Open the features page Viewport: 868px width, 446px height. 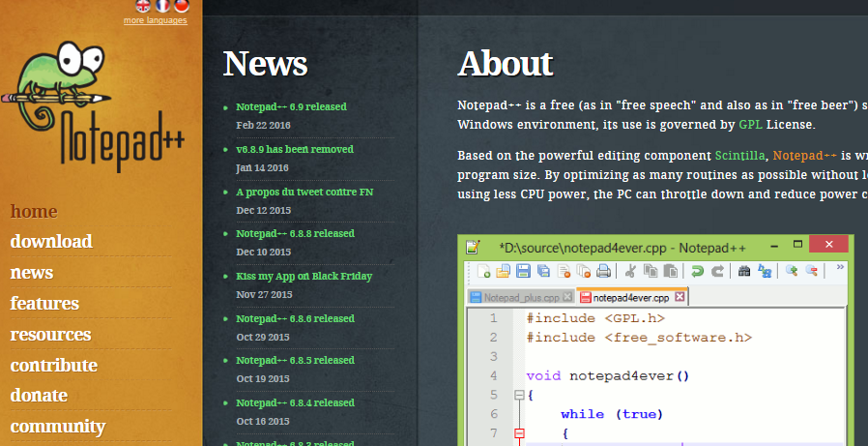[x=44, y=303]
